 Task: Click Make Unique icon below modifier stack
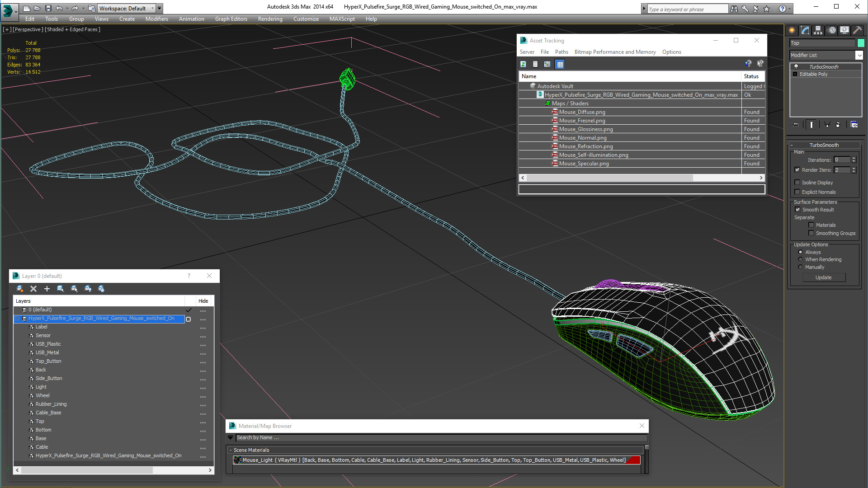pos(827,125)
